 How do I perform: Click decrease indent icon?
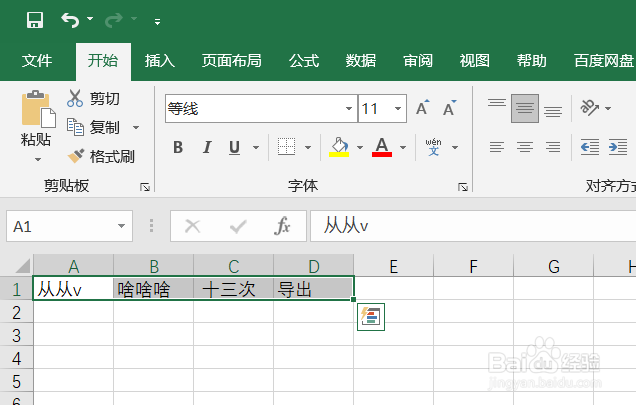(x=590, y=147)
